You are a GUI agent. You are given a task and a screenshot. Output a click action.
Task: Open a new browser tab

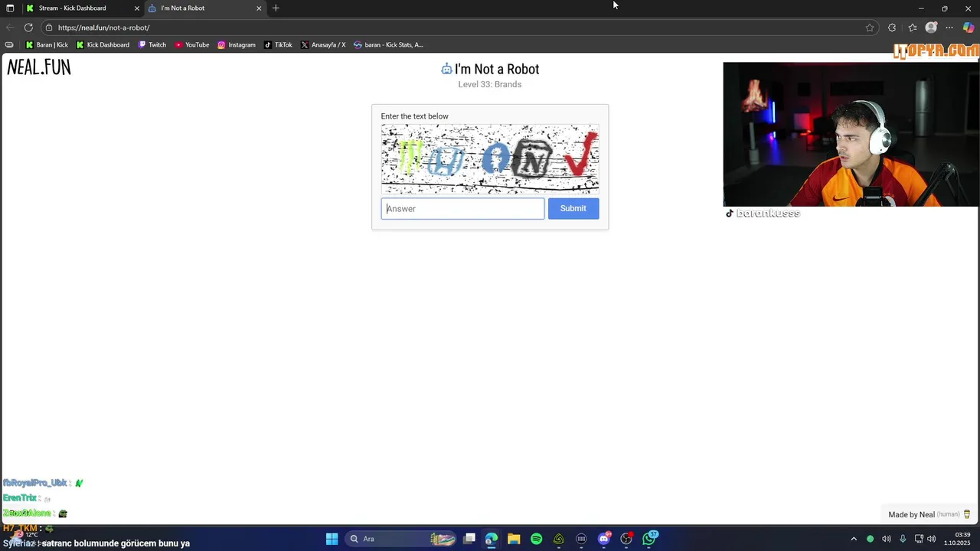point(276,8)
